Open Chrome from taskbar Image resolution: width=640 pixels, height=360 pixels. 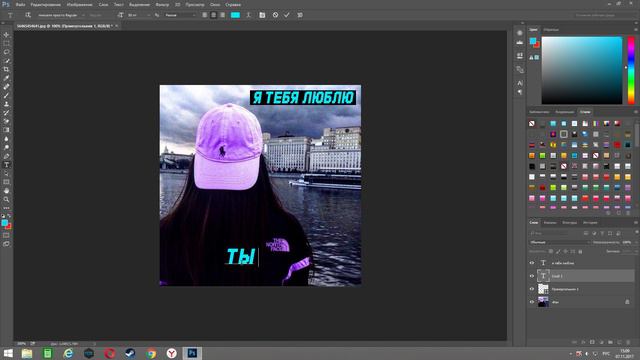coord(151,353)
